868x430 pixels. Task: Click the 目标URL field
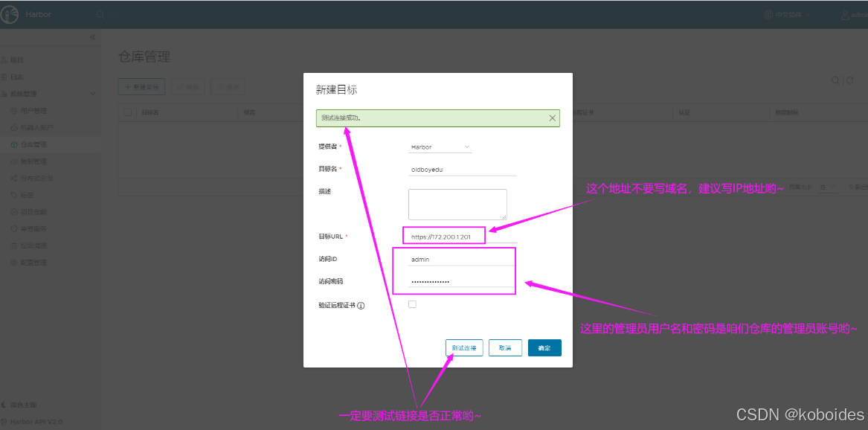tap(463, 237)
